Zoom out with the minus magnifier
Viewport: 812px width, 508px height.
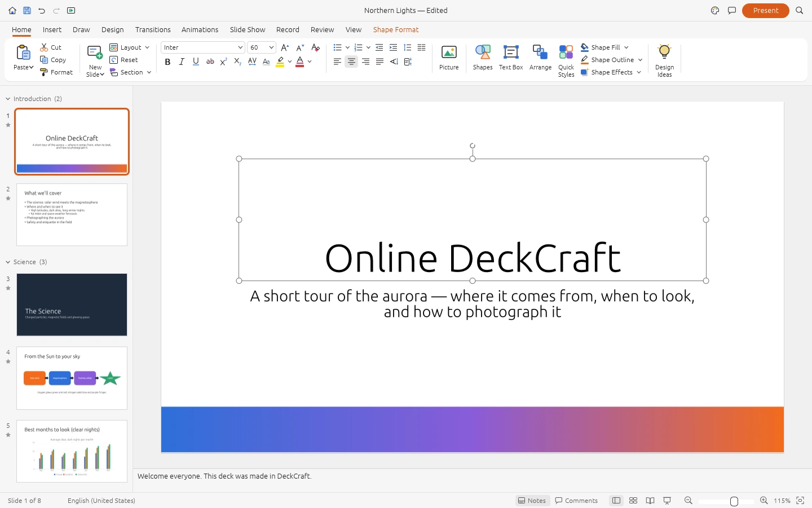click(x=688, y=500)
